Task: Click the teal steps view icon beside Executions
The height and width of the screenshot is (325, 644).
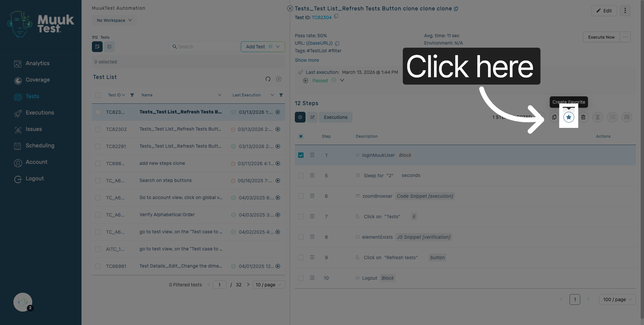Action: click(300, 117)
